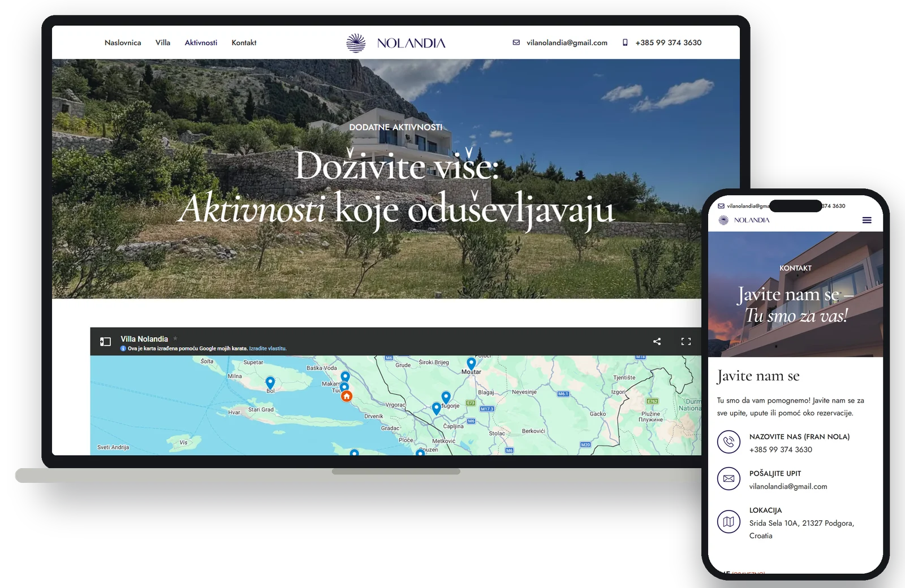
Task: Click +385 99 374 3630 in laptop header
Action: point(668,42)
